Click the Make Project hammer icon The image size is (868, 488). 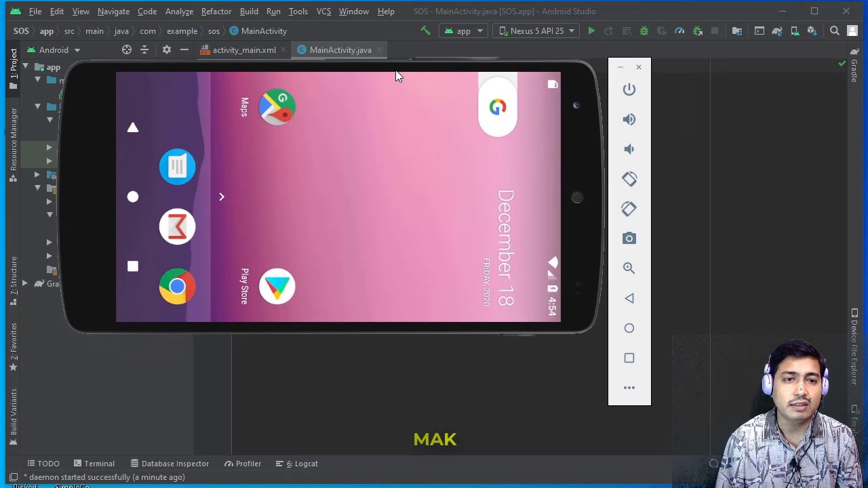pyautogui.click(x=425, y=30)
